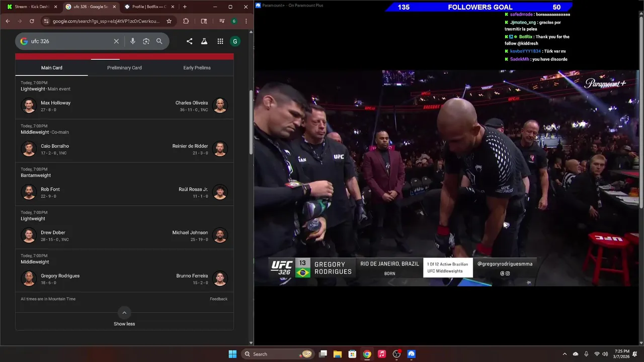
Task: Share the Google search result
Action: pos(189,41)
